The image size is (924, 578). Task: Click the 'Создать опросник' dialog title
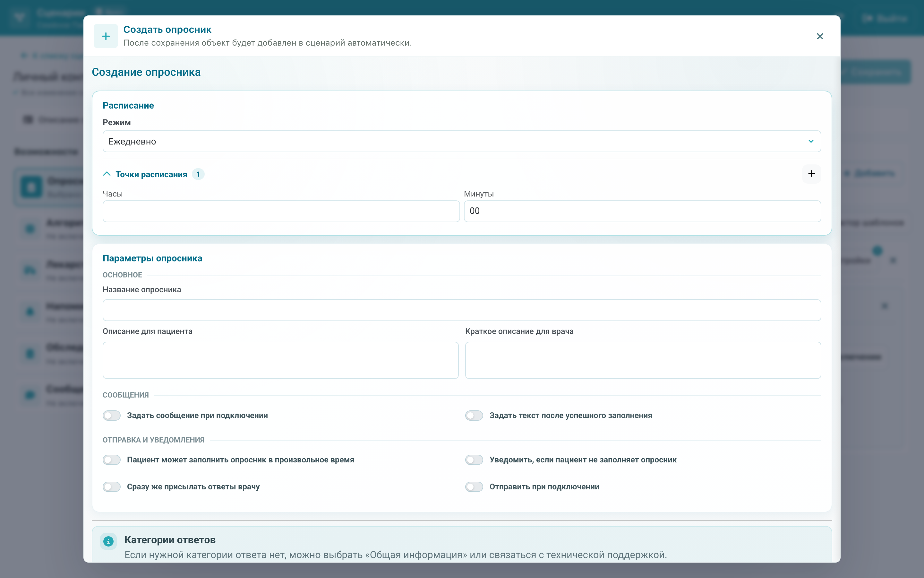(167, 30)
